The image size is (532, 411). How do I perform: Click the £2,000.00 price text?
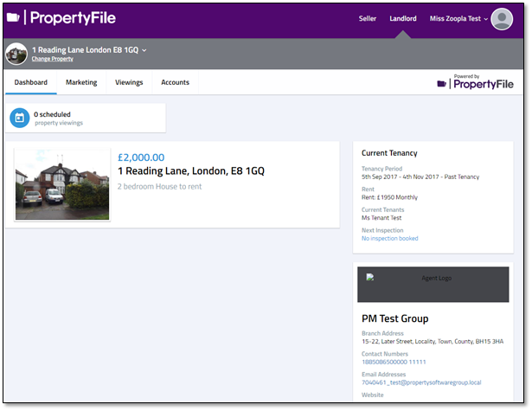click(141, 157)
